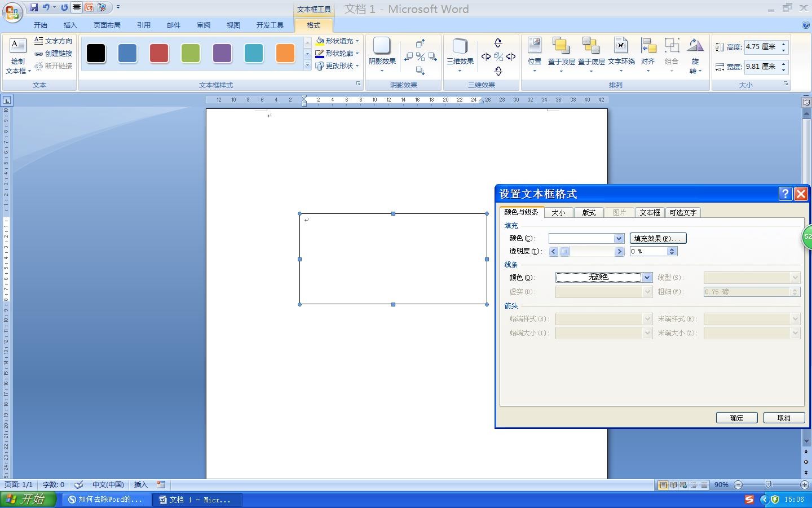Zoom out with minus button
Screen dimensions: 812x508
738,485
